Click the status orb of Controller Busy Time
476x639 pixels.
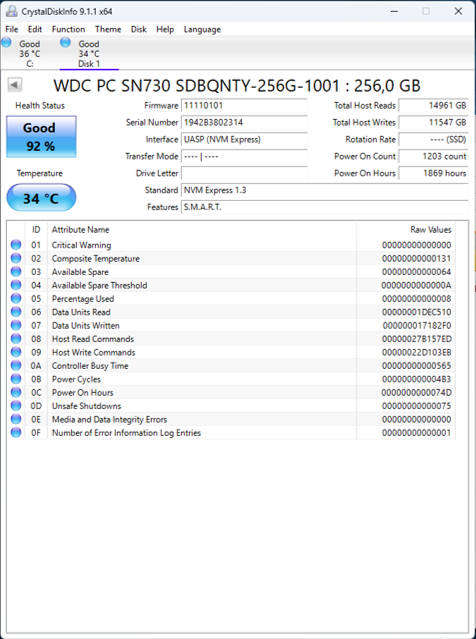point(16,366)
